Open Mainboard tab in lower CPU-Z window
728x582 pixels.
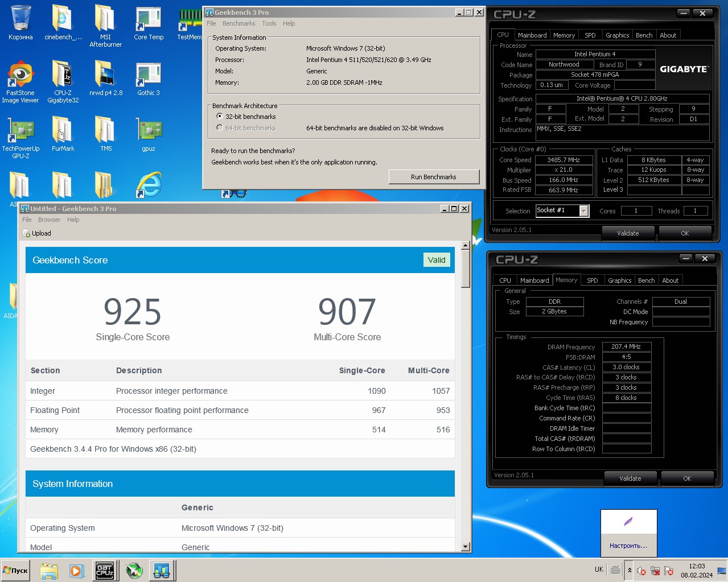coord(534,280)
